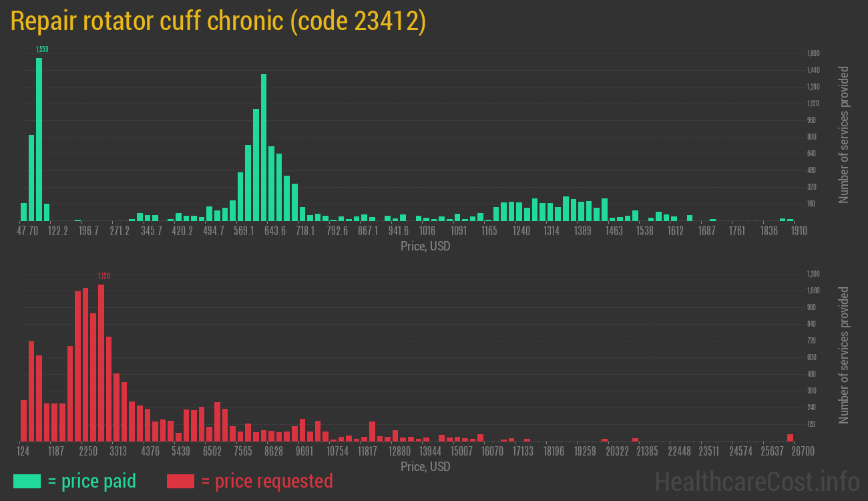Click 'Price, USD' label under red chart
The image size is (868, 501).
point(425,466)
